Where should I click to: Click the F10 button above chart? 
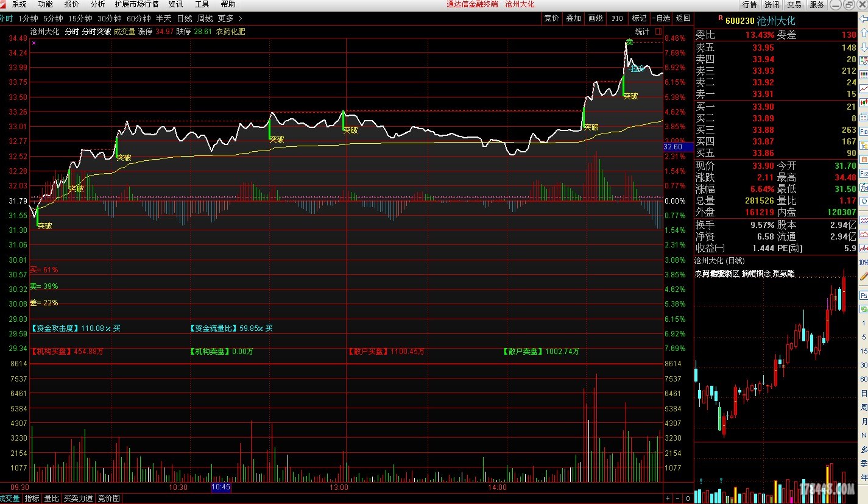point(617,18)
